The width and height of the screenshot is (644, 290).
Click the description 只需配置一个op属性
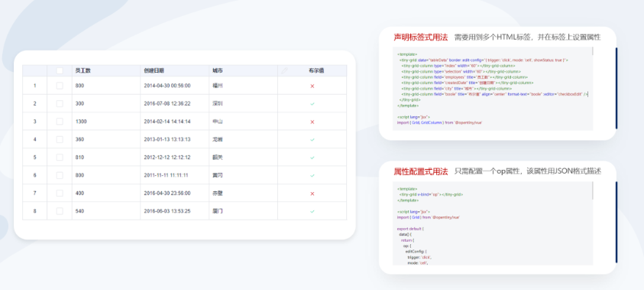click(x=487, y=171)
